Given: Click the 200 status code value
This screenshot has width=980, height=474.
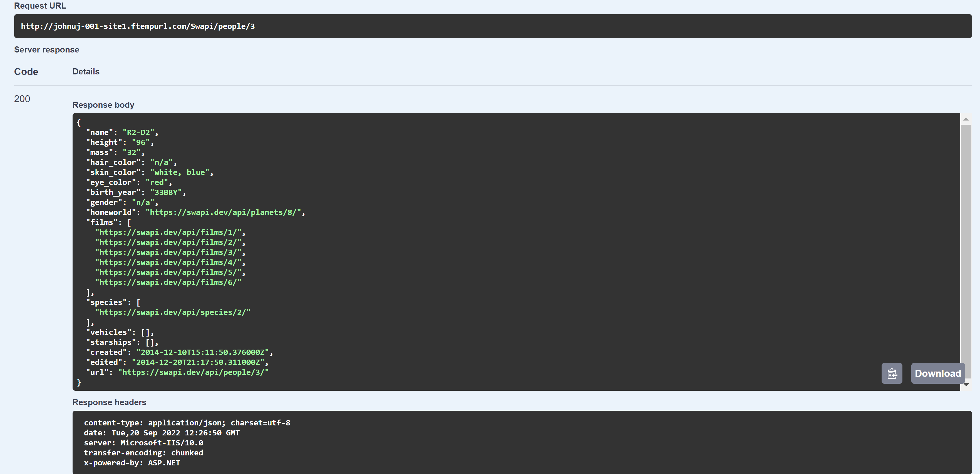Looking at the screenshot, I should [x=22, y=99].
